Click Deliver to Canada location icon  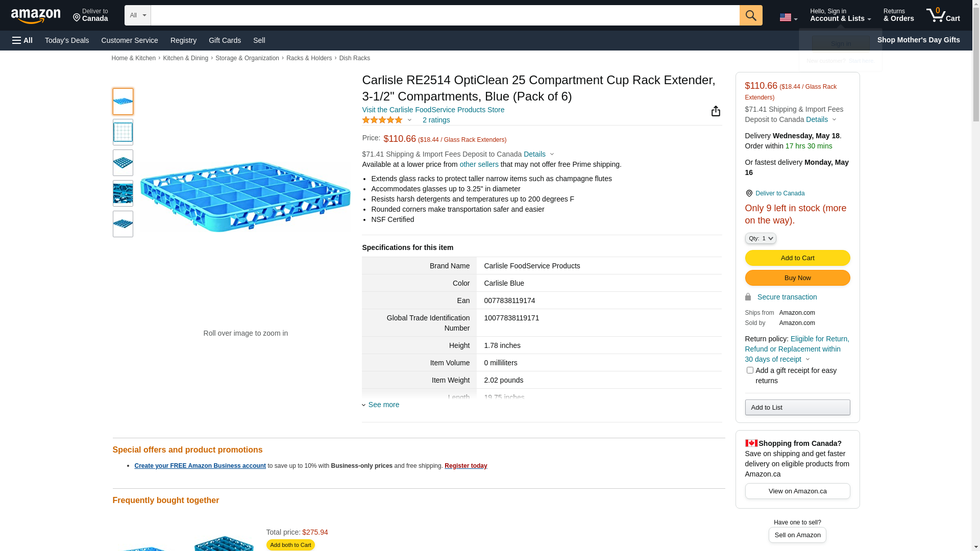pyautogui.click(x=749, y=193)
